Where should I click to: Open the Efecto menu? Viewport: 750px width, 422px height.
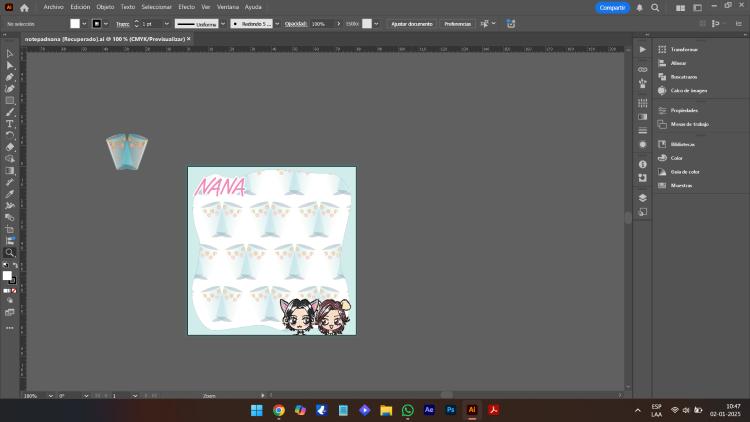(x=187, y=7)
